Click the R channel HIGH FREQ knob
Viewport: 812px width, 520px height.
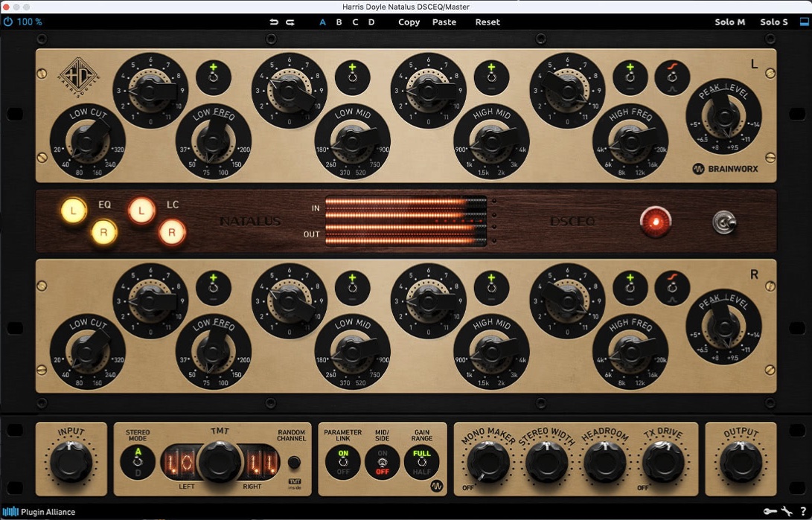click(630, 353)
